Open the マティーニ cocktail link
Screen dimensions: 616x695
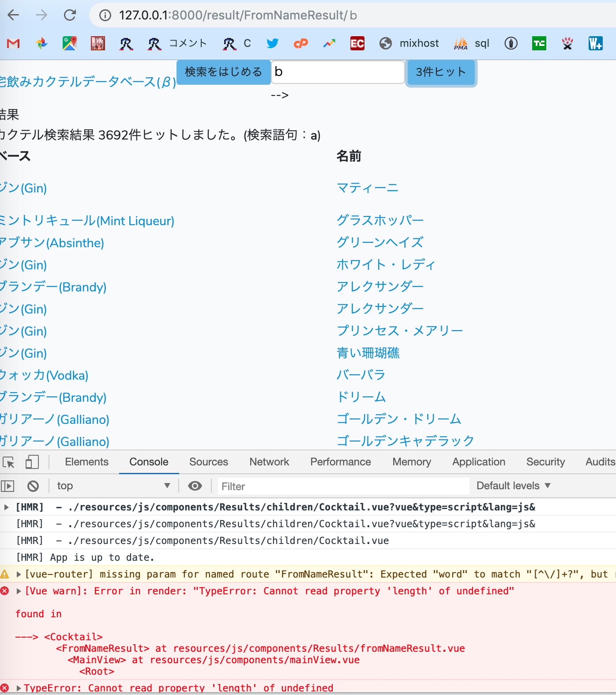[367, 188]
